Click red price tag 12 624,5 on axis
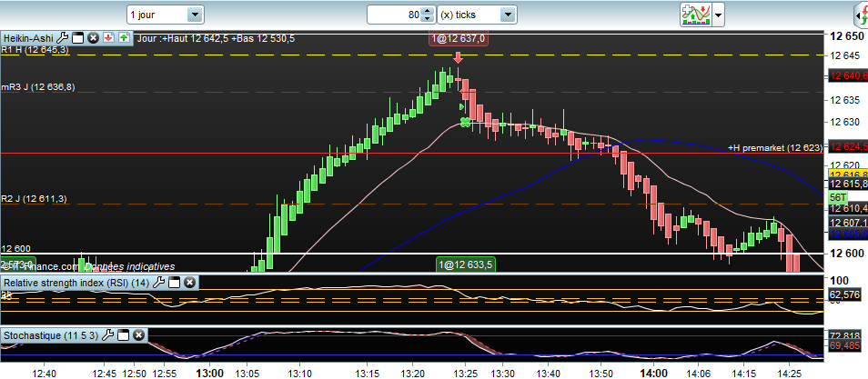The image size is (868, 379). click(847, 146)
